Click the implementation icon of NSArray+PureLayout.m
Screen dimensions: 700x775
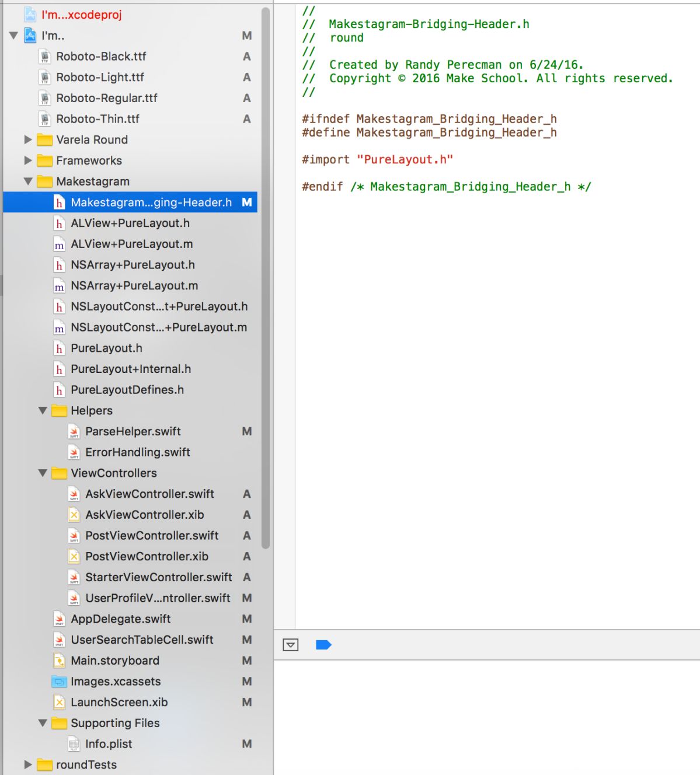(59, 286)
